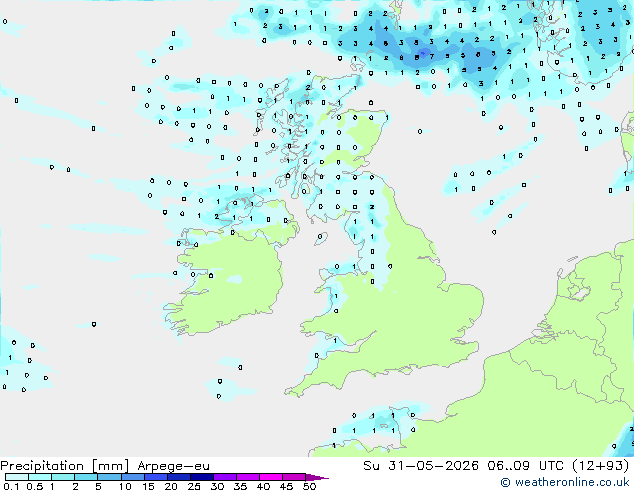Click the '30' legend scale label
Image resolution: width=634 pixels, height=490 pixels.
click(217, 486)
